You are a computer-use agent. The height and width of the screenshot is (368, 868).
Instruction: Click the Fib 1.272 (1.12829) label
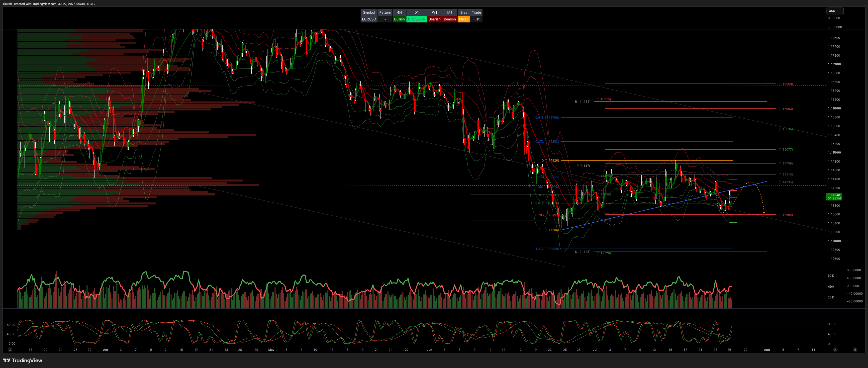tap(547, 249)
